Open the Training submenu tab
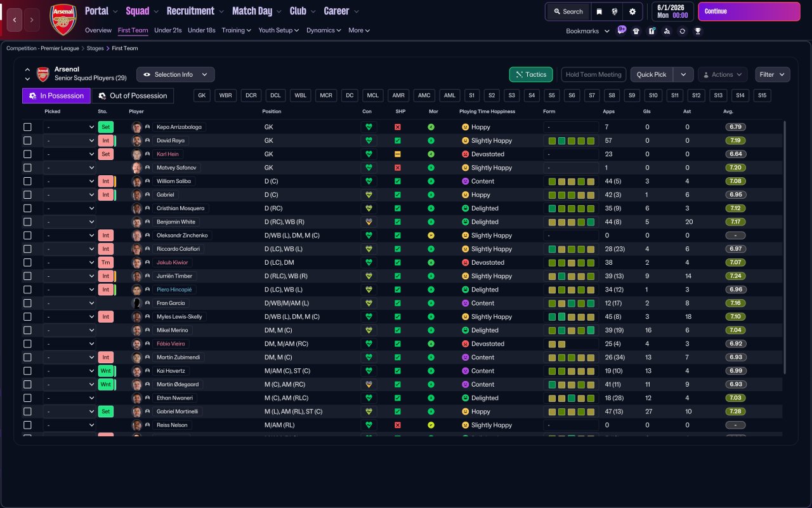The height and width of the screenshot is (508, 812). click(237, 30)
